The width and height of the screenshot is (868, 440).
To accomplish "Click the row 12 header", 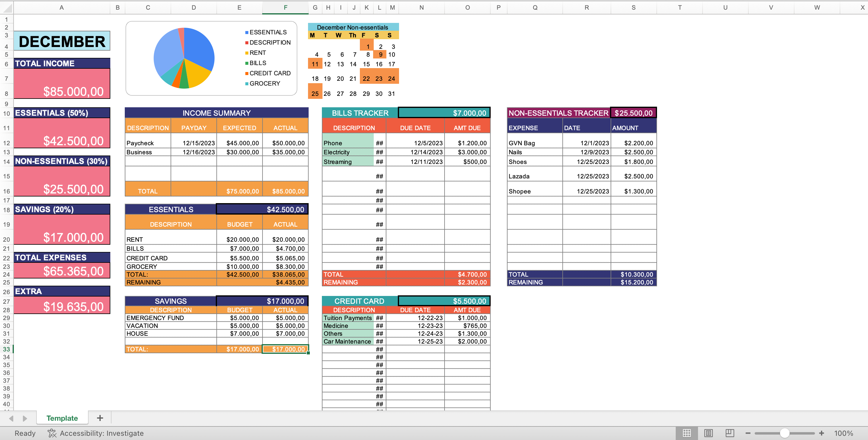I will coord(6,143).
